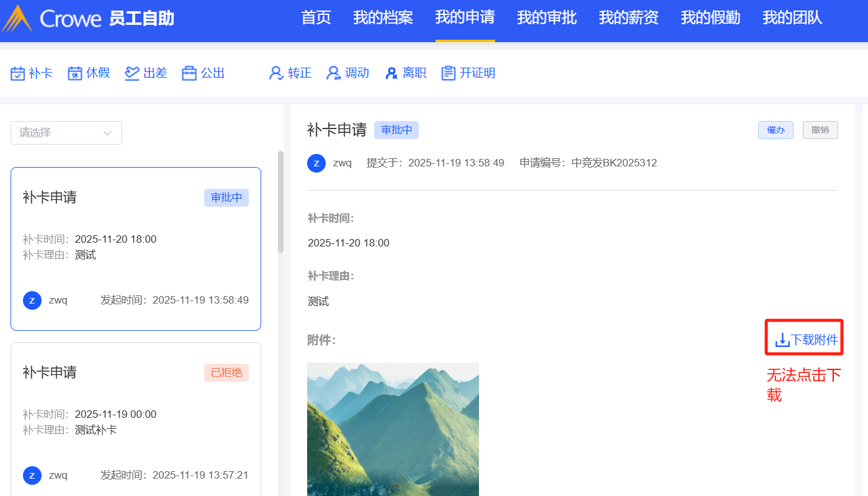Open the 我的假勤 tab
Screen dimensions: 868x496
click(711, 17)
